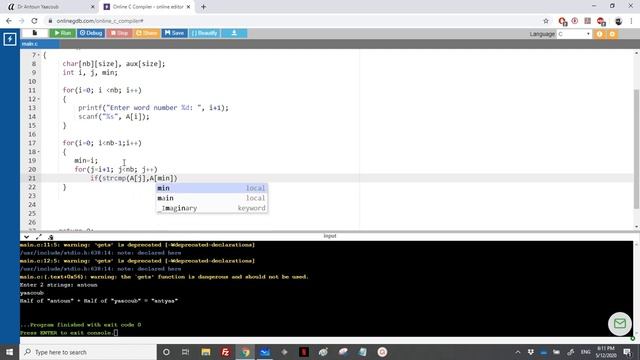
Task: Go back in browser history
Action: click(x=9, y=21)
